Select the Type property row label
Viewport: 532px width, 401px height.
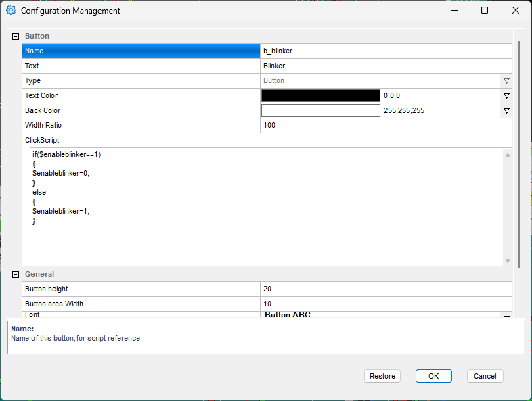point(141,80)
